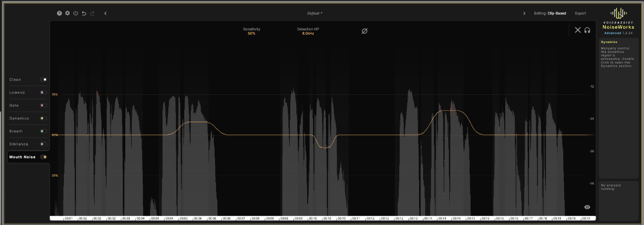The height and width of the screenshot is (225, 644).
Task: Open settings via the gear icon
Action: 67,13
